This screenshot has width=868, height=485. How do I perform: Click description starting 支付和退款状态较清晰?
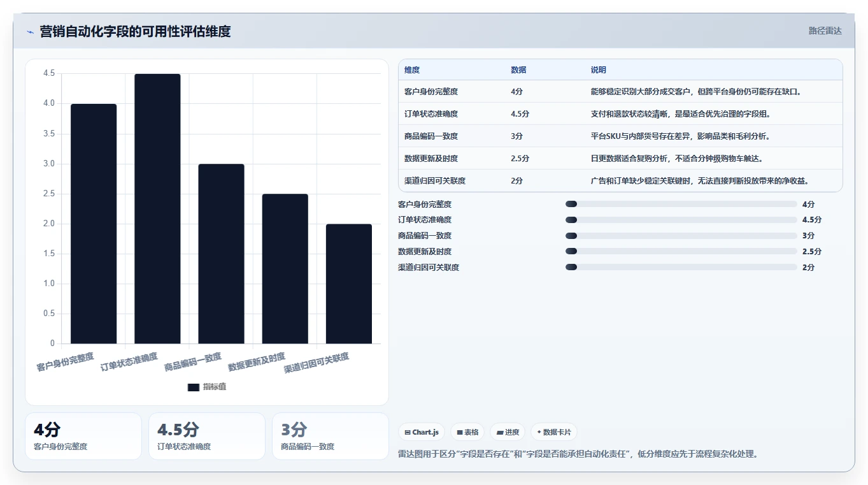[x=681, y=114]
